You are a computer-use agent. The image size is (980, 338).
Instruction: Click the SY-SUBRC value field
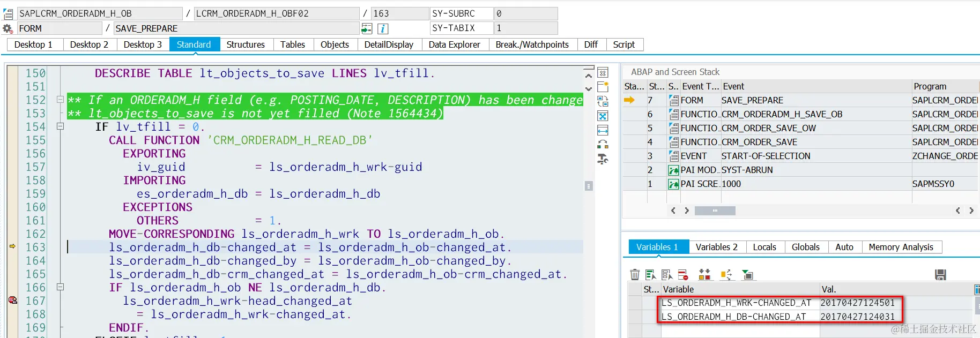coord(525,13)
